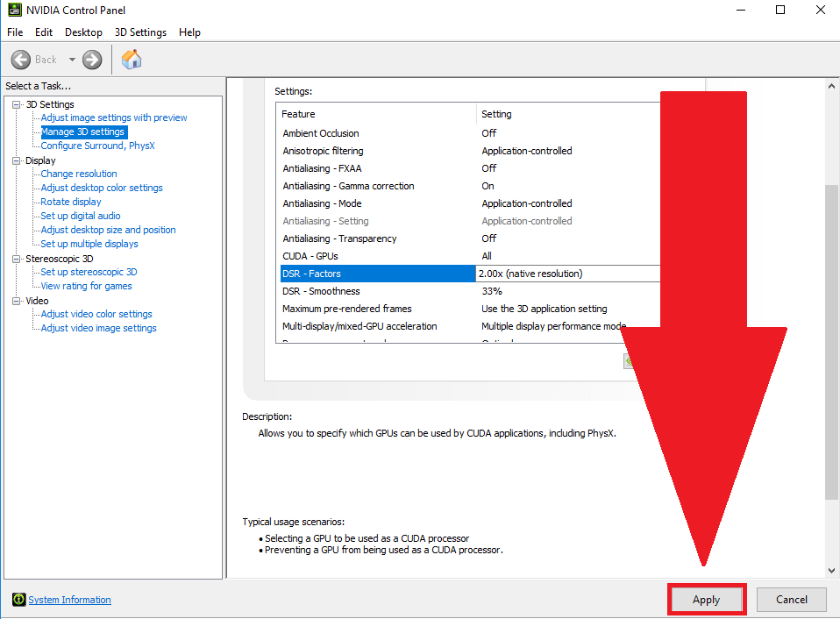Click Ambient Occlusion Off value
The image size is (840, 619).
[488, 133]
